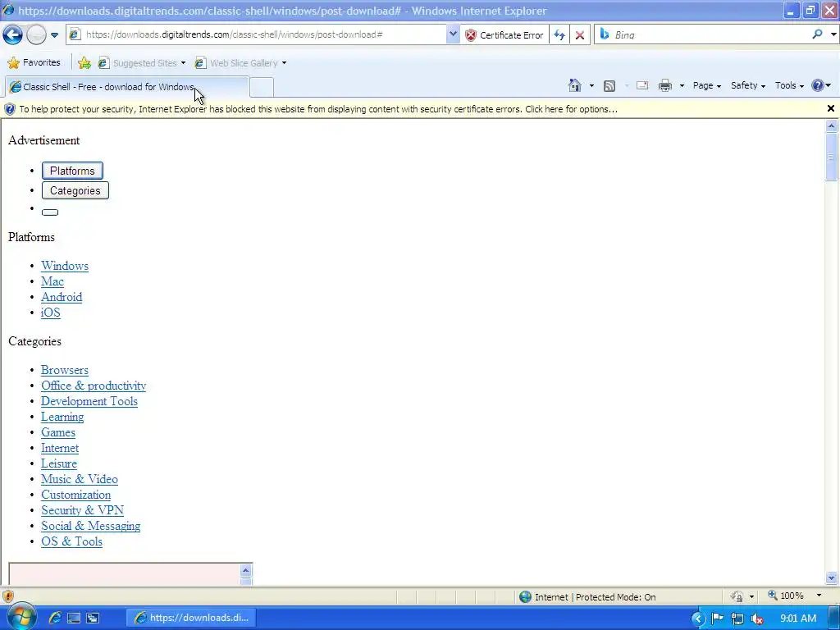
Task: Expand the address bar autocomplete dropdown
Action: [x=453, y=34]
